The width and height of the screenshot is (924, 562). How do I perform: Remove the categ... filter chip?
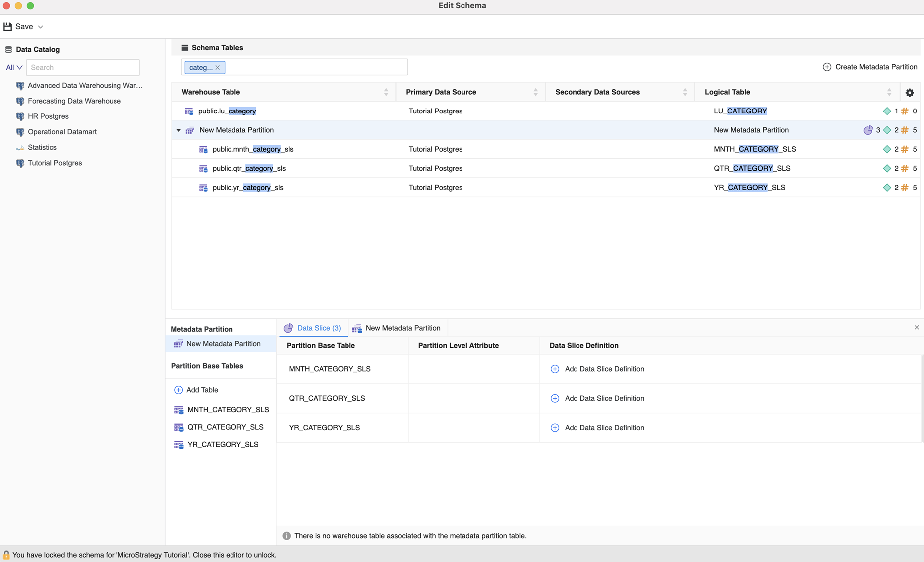point(218,68)
